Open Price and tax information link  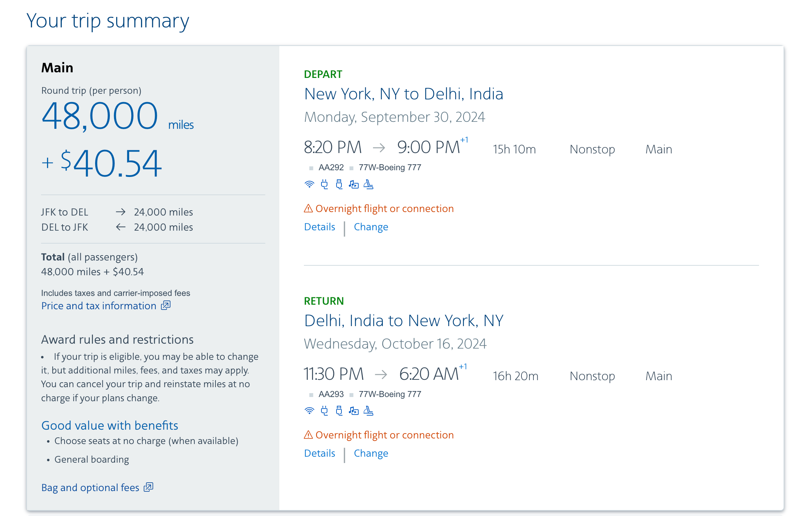pyautogui.click(x=99, y=306)
